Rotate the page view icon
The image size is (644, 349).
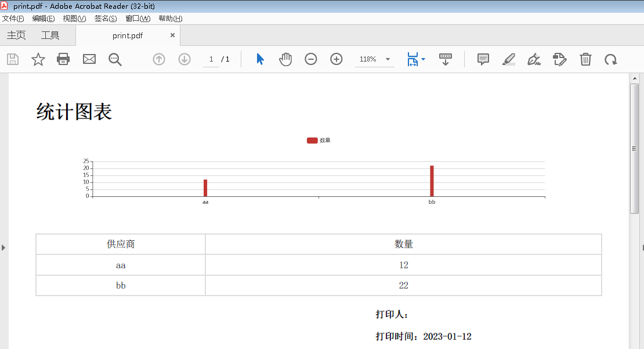point(611,59)
